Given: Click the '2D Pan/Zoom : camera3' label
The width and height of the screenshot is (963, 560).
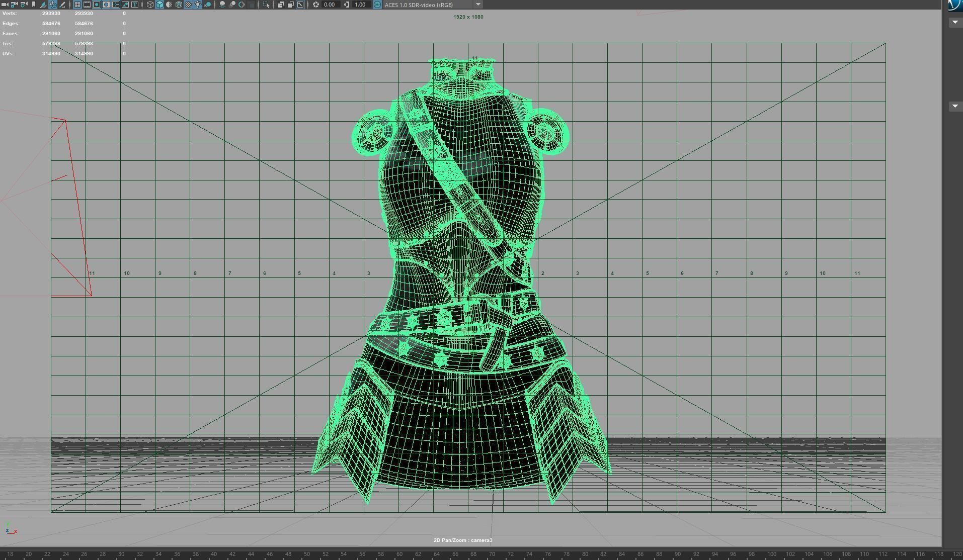Looking at the screenshot, I should coord(463,540).
